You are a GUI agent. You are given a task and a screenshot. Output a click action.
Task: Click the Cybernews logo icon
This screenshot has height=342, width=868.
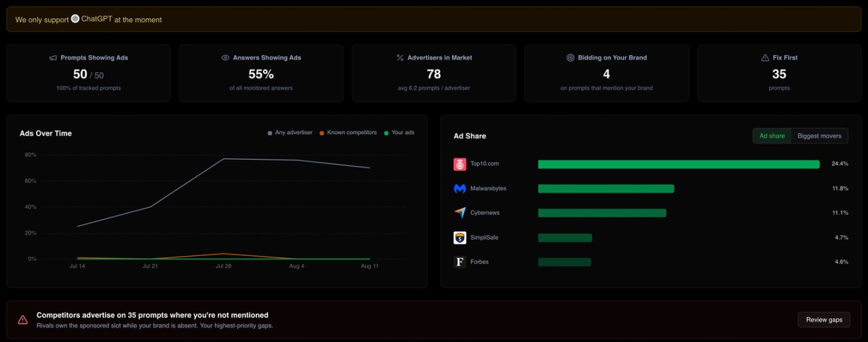[x=460, y=213]
